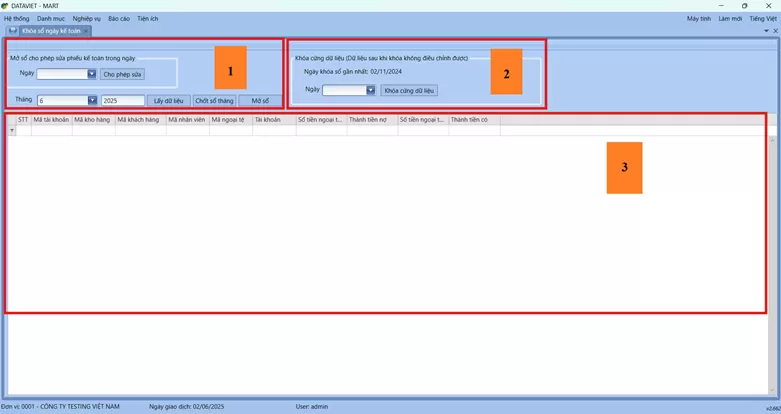The height and width of the screenshot is (414, 781).
Task: Click 'Ngày khóa sổ gần nhất: 02/11/2024' text
Action: (353, 72)
